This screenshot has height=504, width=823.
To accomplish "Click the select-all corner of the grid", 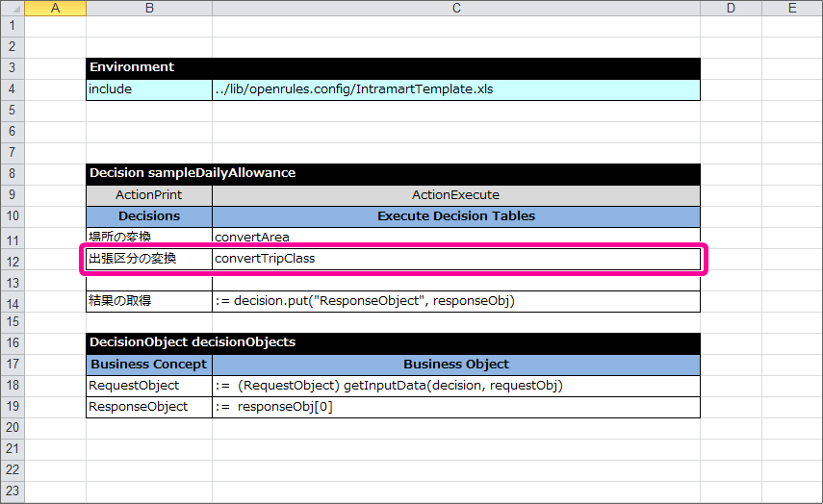I will click(12, 9).
